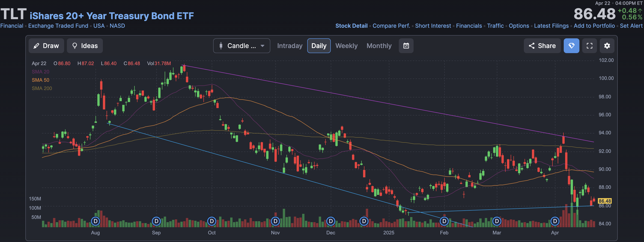This screenshot has width=644, height=242.
Task: Select the Daily timeframe
Action: 319,46
